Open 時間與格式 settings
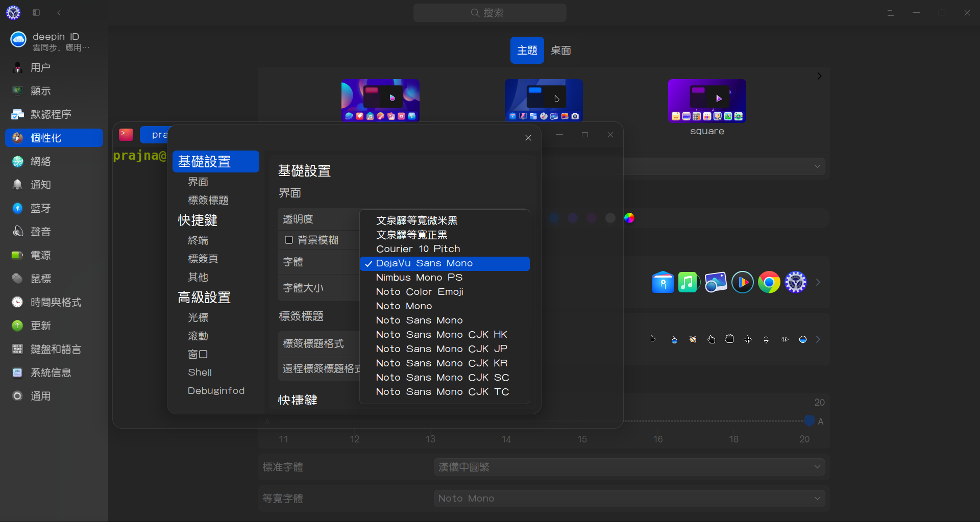Image resolution: width=980 pixels, height=522 pixels. tap(54, 302)
